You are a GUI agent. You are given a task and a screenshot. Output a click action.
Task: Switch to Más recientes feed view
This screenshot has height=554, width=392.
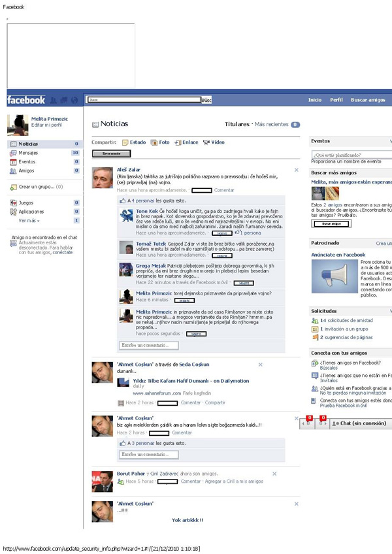click(272, 124)
